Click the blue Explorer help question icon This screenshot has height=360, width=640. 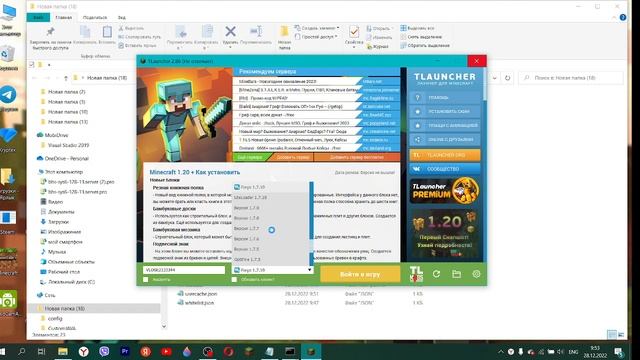[x=622, y=17]
